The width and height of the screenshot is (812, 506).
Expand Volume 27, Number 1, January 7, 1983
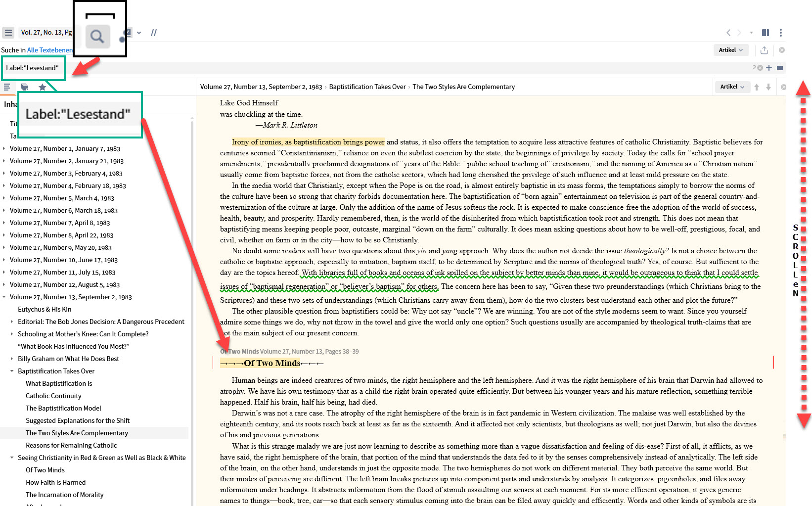[4, 148]
